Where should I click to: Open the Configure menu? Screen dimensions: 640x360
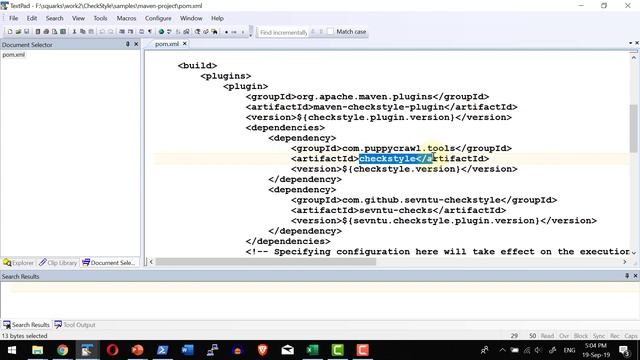158,18
